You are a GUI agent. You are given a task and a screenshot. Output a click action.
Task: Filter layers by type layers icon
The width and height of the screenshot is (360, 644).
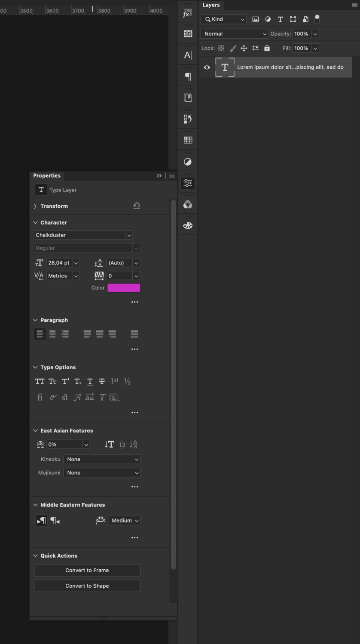pos(281,19)
